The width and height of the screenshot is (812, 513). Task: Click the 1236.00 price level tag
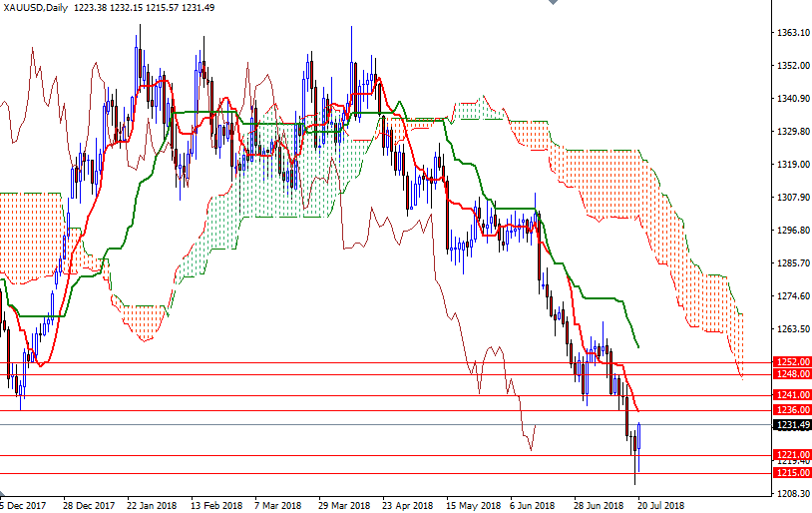(x=792, y=410)
